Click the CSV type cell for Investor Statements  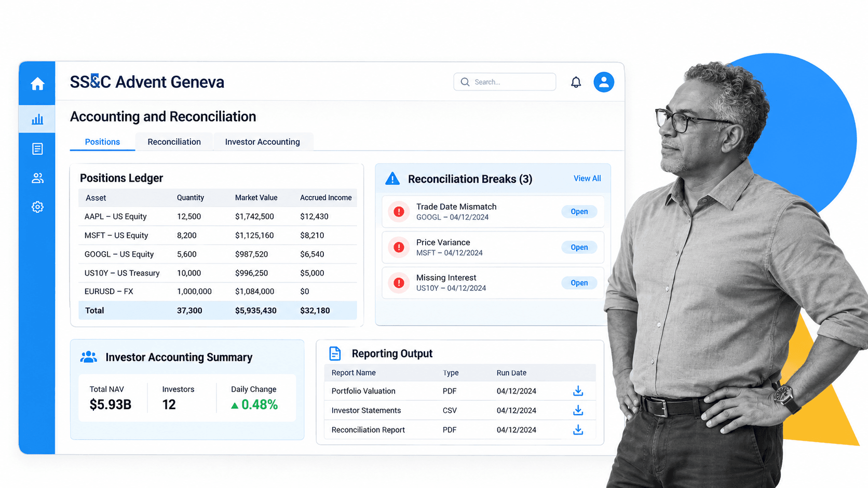pyautogui.click(x=450, y=410)
